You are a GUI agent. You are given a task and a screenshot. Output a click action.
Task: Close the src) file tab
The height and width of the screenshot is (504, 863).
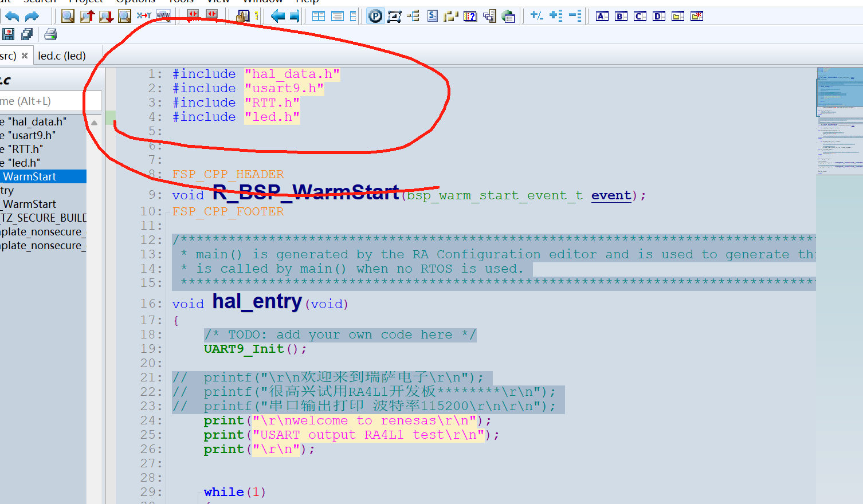coord(25,56)
